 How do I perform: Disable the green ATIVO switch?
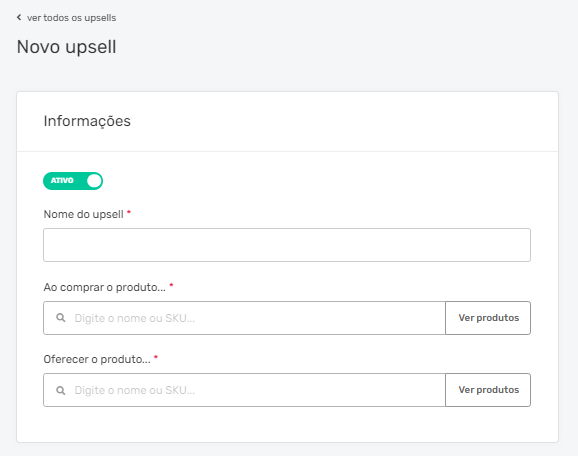pyautogui.click(x=73, y=181)
